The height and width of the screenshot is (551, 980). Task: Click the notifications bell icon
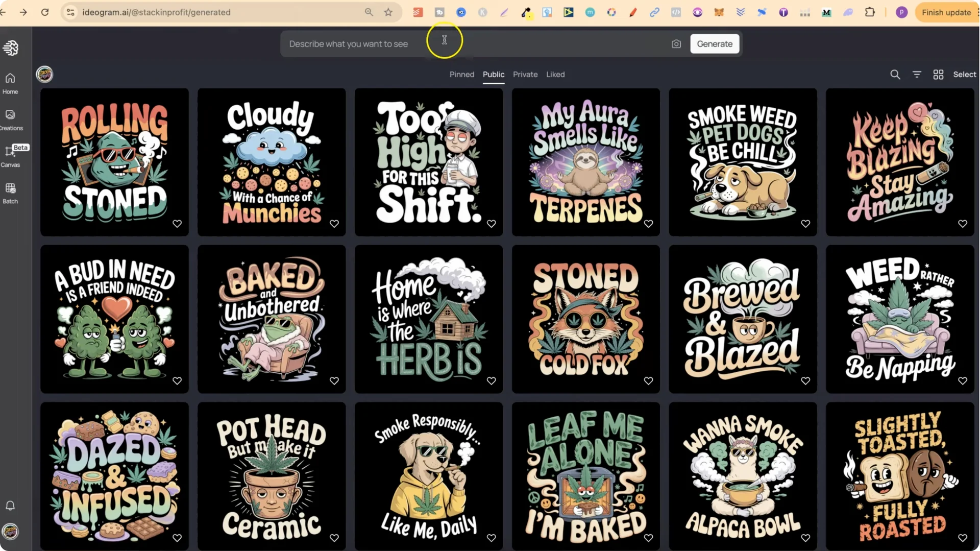[10, 506]
